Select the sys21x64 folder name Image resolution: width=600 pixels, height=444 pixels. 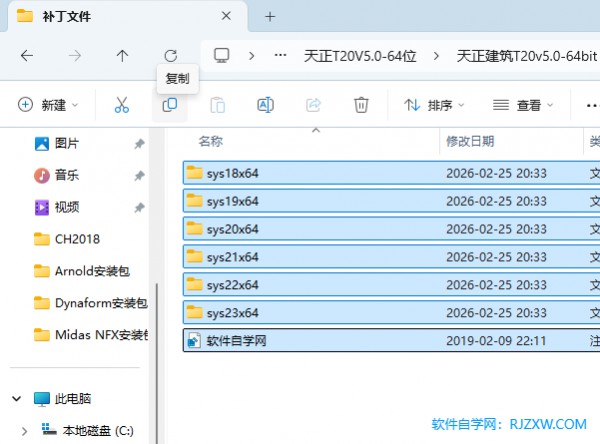(233, 257)
